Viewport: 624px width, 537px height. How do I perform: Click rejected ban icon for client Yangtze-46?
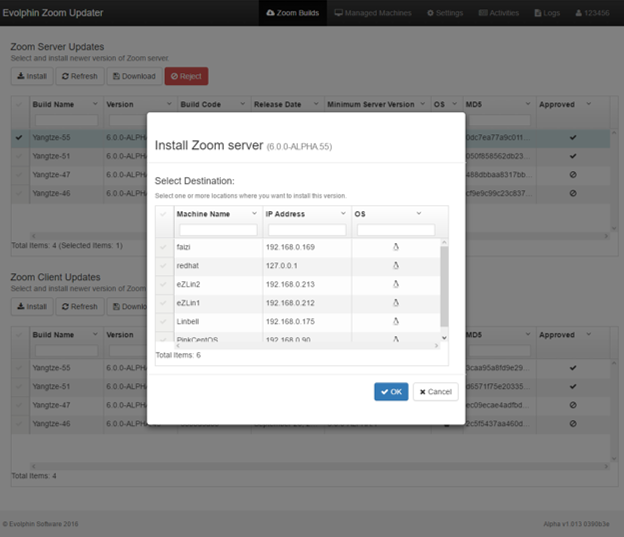(x=573, y=424)
